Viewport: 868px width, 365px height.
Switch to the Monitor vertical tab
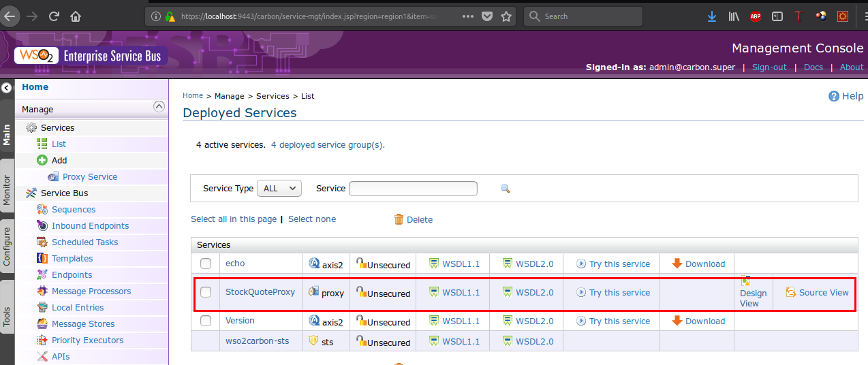coord(7,189)
